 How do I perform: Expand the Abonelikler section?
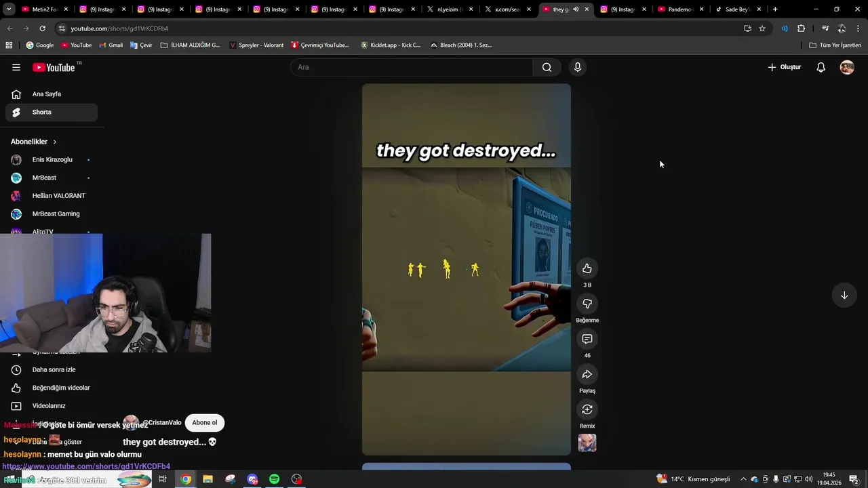(34, 142)
